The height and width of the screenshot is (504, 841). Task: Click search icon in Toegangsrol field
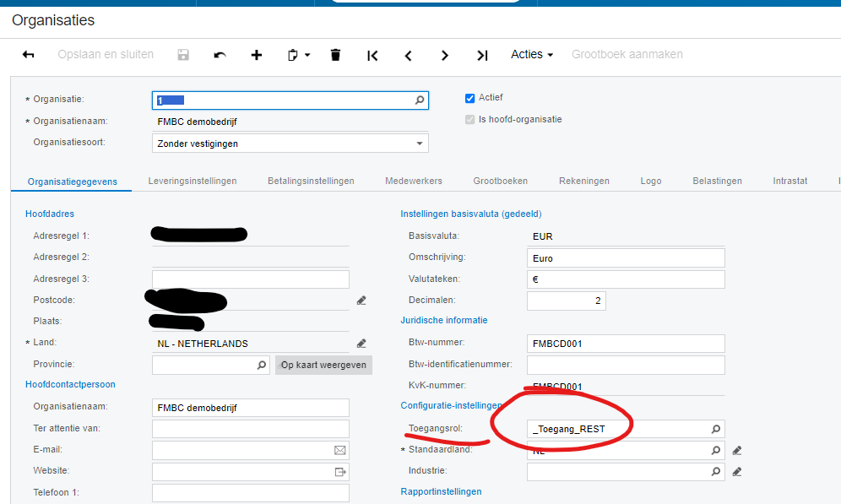(x=716, y=429)
